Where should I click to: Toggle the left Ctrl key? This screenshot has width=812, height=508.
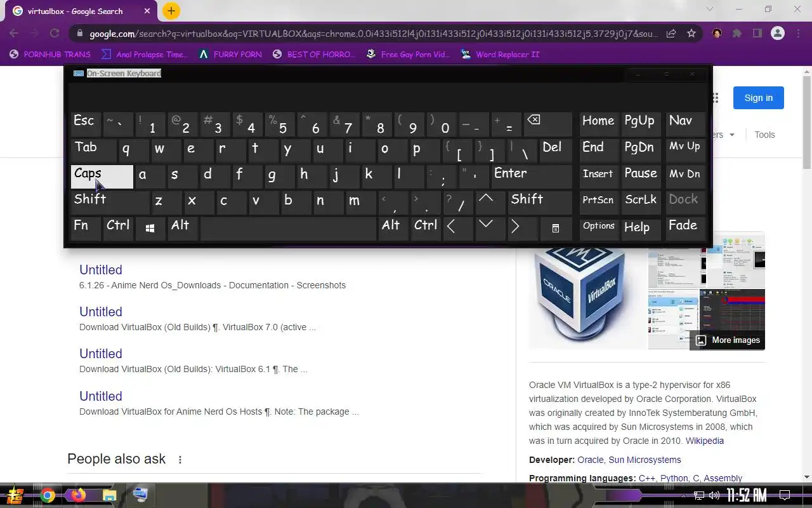(x=119, y=228)
